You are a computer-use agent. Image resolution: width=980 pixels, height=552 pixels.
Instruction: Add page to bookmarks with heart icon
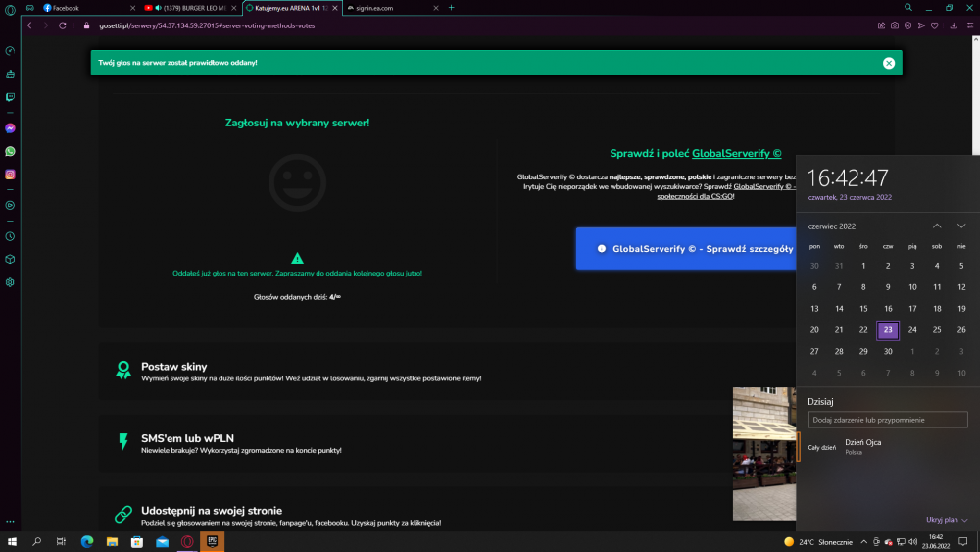(x=934, y=25)
